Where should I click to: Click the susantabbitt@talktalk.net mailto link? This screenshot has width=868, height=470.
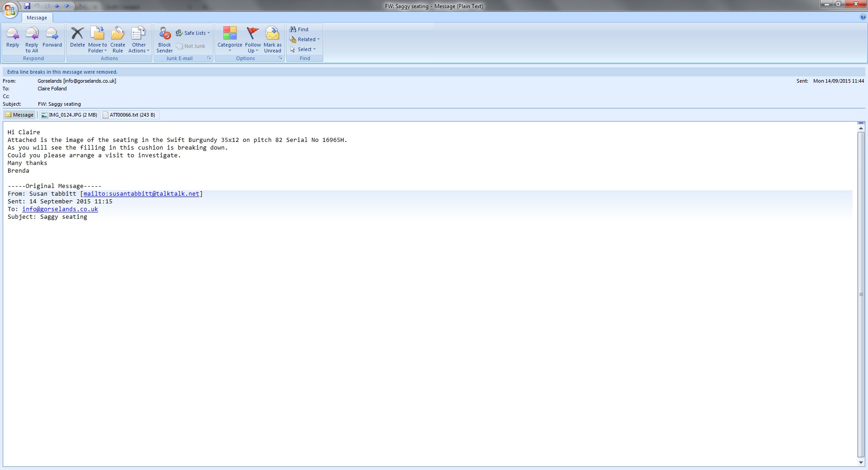[x=141, y=194]
